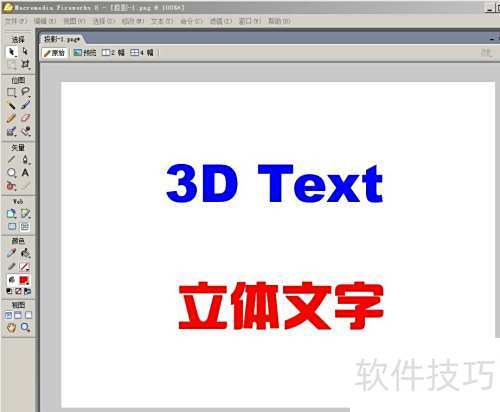Open the 文件 (File) menu
Image resolution: width=500 pixels, height=412 pixels.
point(16,21)
